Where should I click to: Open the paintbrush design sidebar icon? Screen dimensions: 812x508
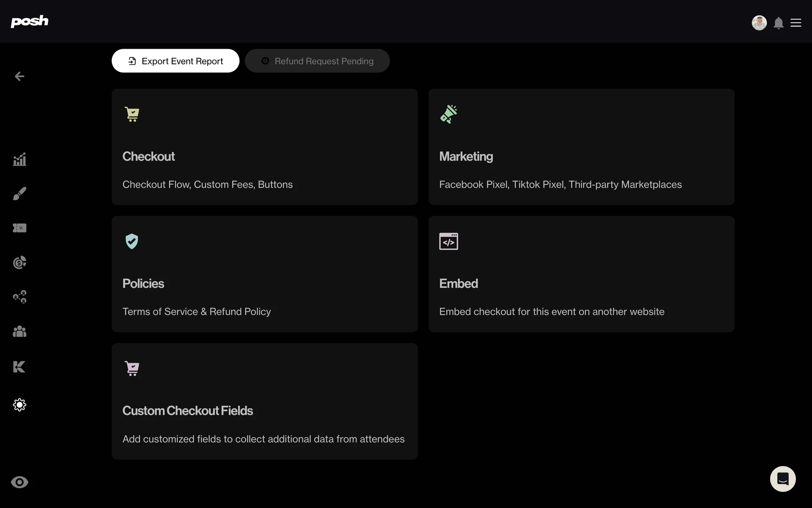tap(19, 193)
